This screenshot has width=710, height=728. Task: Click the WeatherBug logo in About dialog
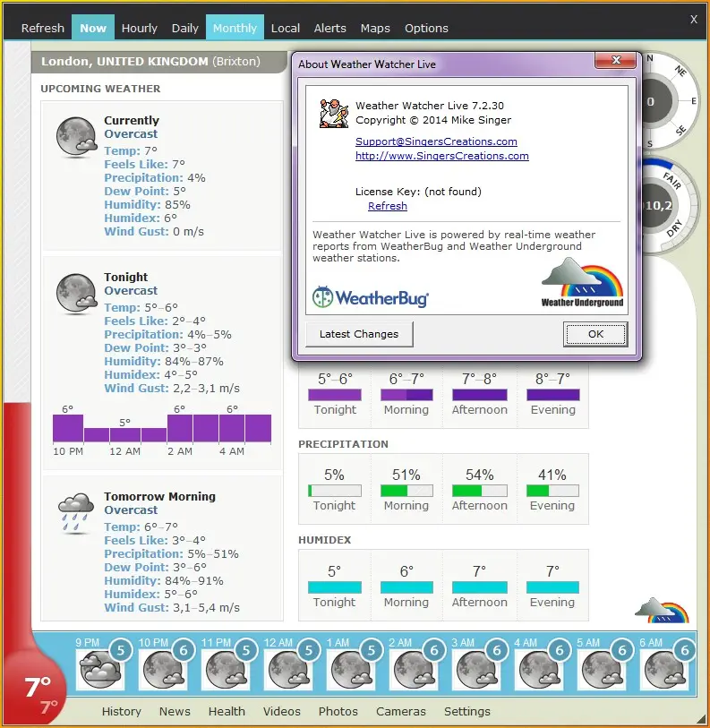(x=371, y=297)
